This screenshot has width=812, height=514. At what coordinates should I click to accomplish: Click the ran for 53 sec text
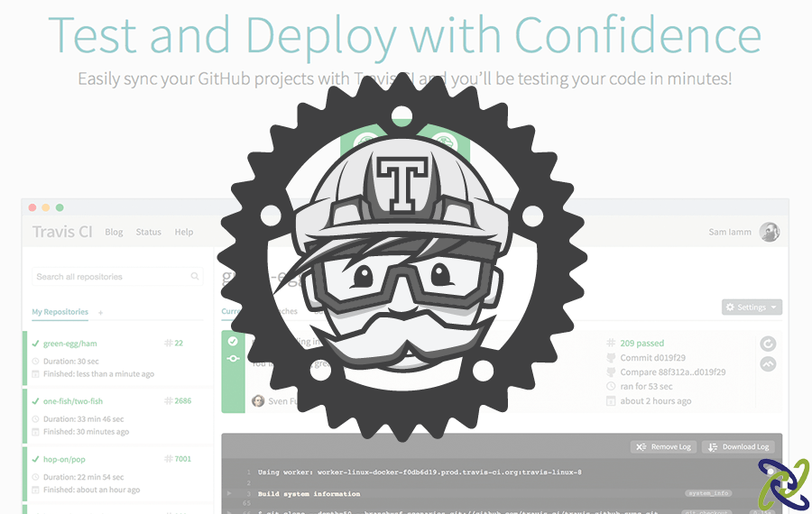click(646, 387)
